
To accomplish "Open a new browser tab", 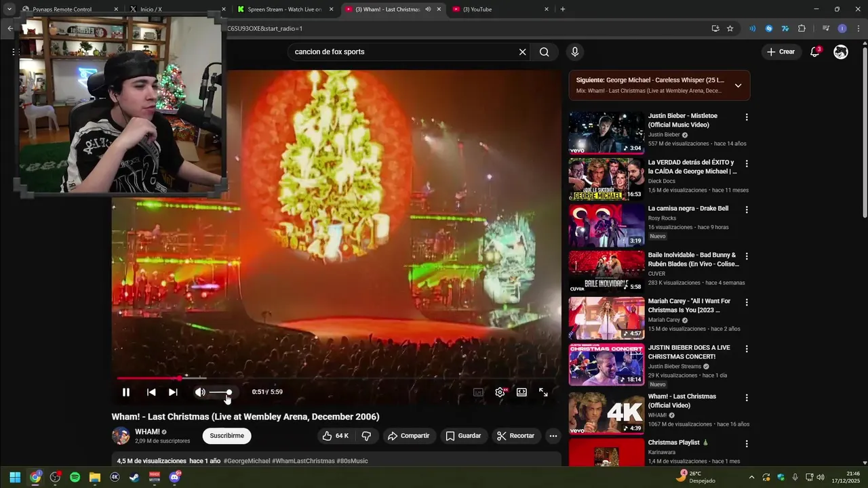I will point(563,9).
